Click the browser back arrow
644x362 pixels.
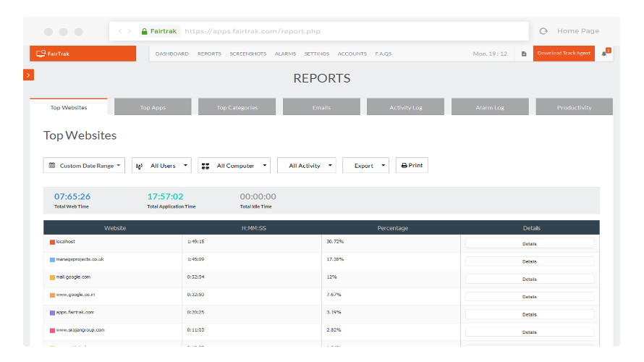click(x=120, y=31)
